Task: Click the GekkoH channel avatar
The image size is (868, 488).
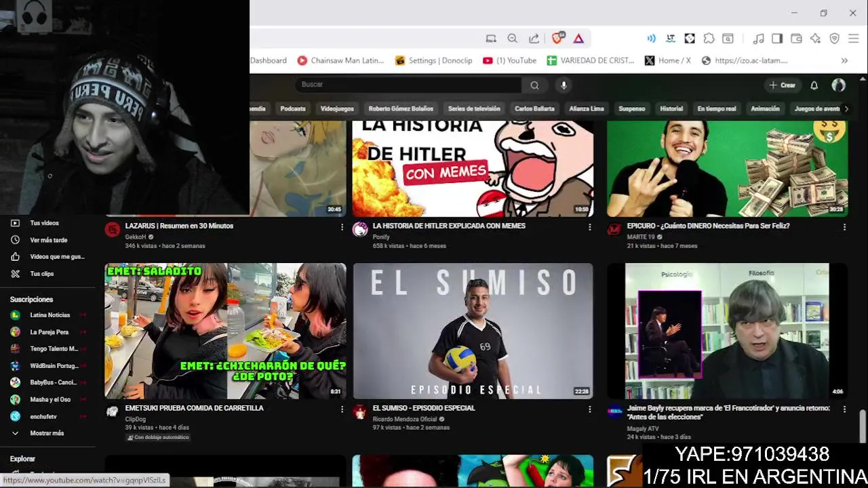Action: (113, 230)
